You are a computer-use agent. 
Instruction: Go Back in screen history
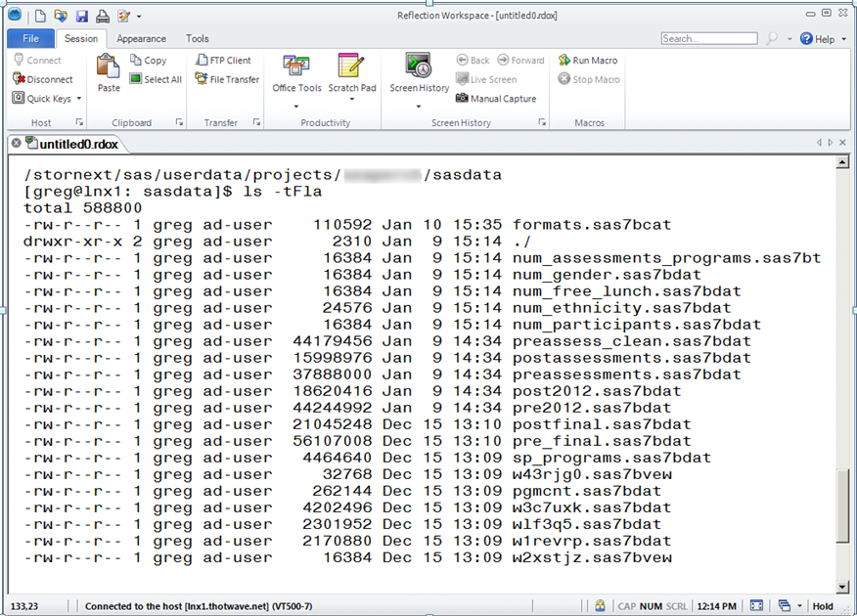(474, 60)
